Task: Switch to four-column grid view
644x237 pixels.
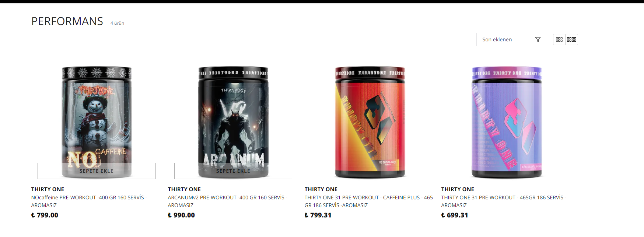Action: pyautogui.click(x=571, y=39)
